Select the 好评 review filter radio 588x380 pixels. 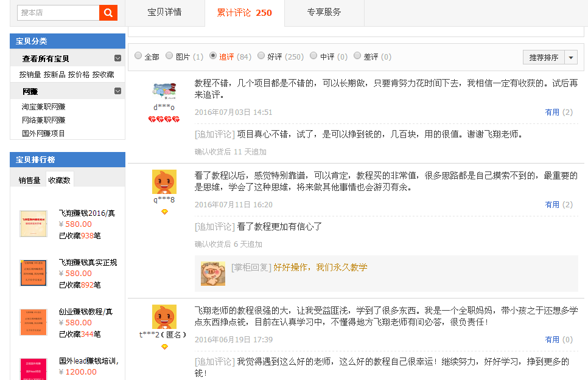point(261,56)
